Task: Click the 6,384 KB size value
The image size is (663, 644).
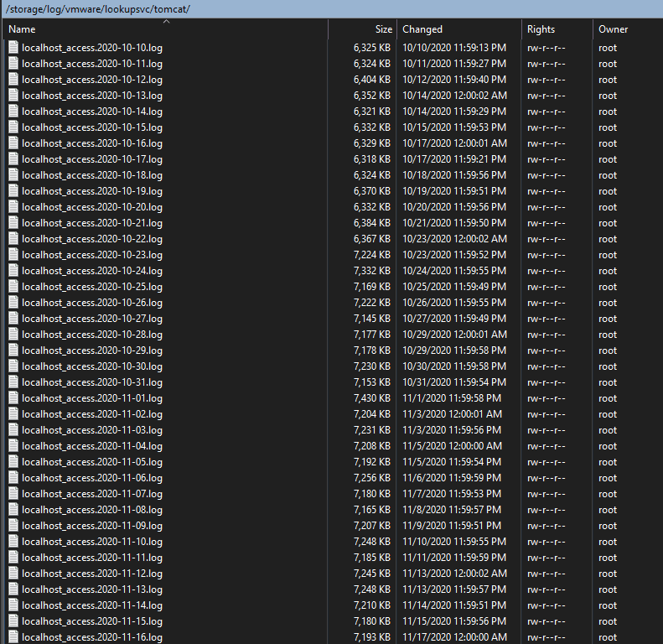Action: [x=372, y=223]
